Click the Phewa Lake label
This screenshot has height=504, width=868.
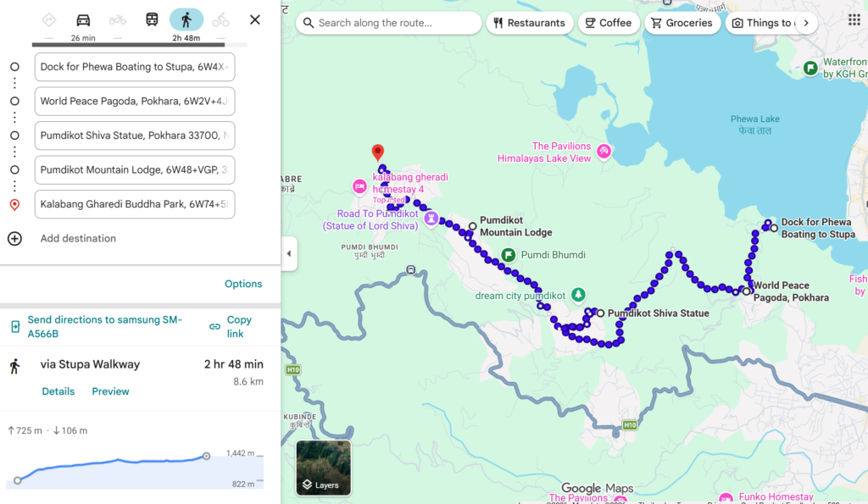[x=755, y=125]
